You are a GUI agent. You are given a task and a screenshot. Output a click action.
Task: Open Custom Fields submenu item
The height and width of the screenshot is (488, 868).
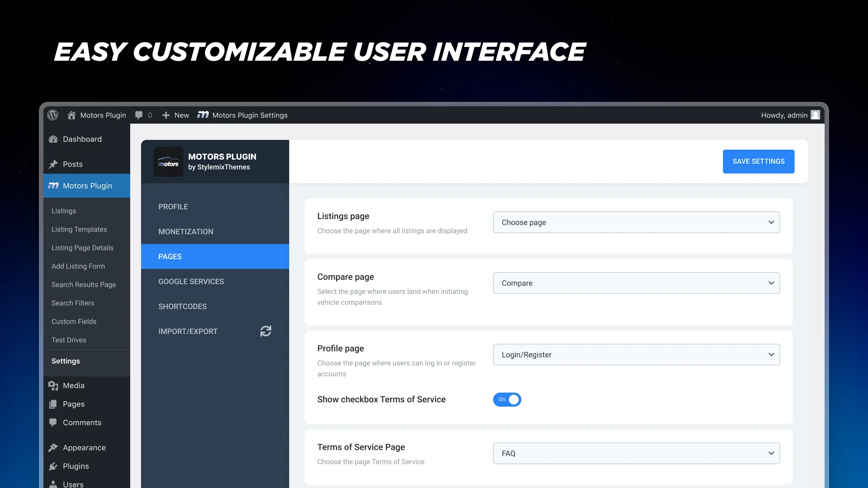[x=74, y=321]
